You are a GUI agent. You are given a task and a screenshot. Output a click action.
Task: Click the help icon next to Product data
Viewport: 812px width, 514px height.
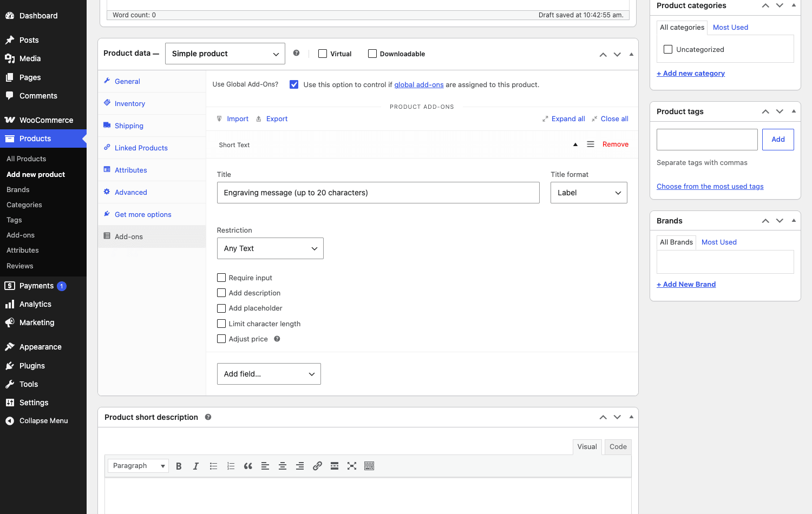[296, 53]
